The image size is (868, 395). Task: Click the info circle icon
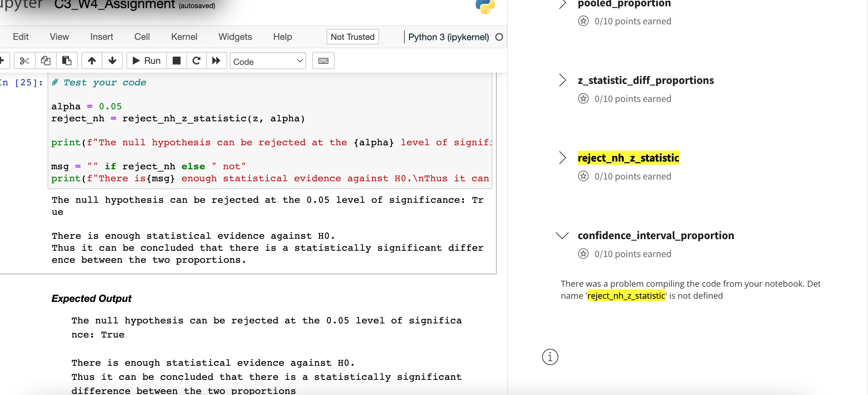(550, 357)
